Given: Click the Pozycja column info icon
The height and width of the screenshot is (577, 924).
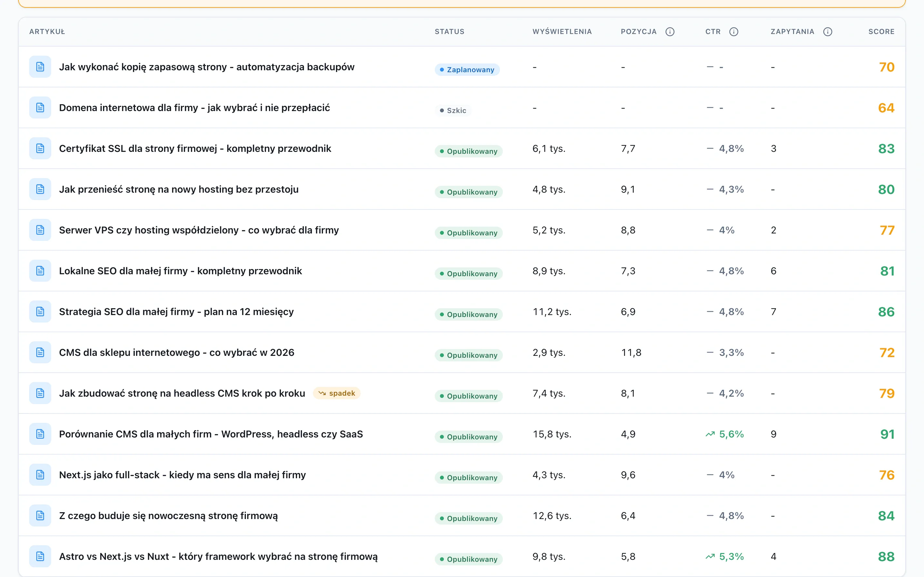Looking at the screenshot, I should click(x=670, y=32).
